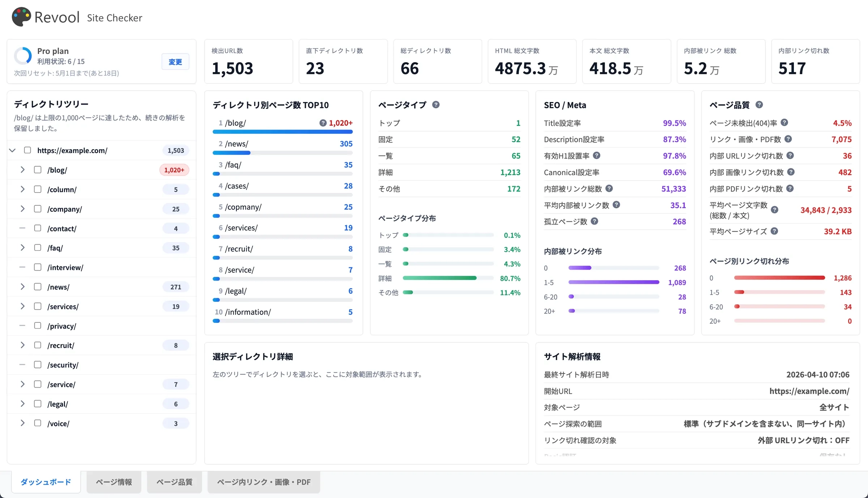Screen dimensions: 868x498
Task: Click the 51,333 inbound links value
Action: pyautogui.click(x=673, y=189)
